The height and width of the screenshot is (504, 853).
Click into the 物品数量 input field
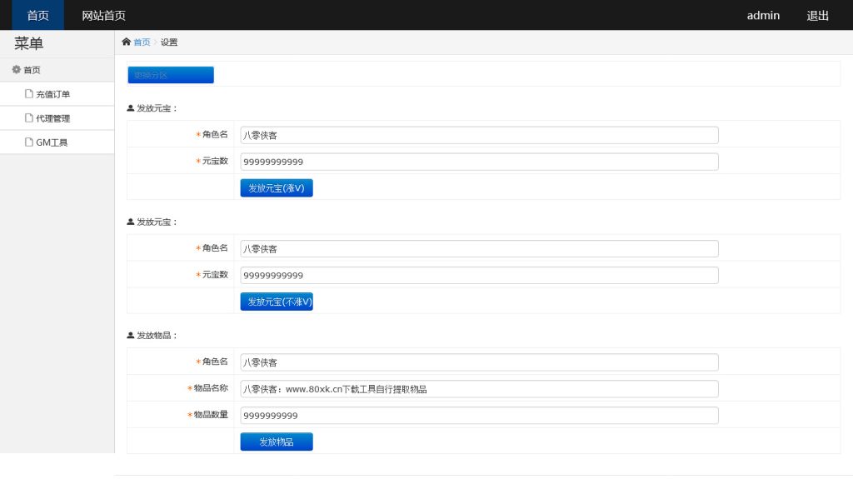point(479,415)
